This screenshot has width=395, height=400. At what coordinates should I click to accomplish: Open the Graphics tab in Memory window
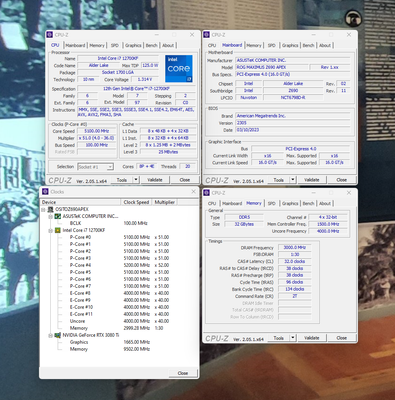point(290,203)
